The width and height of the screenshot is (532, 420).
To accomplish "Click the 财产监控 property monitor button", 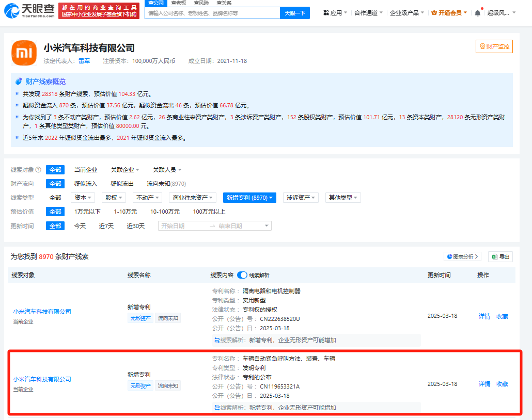I will pos(494,46).
